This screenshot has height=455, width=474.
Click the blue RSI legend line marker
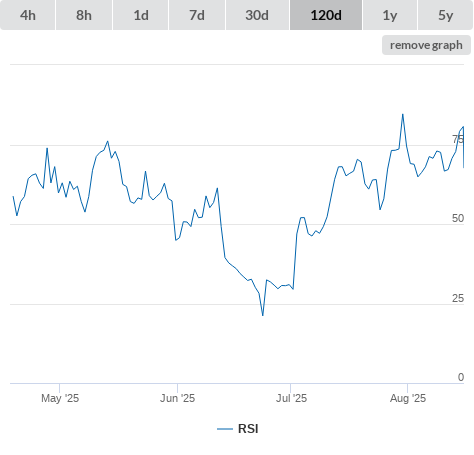225,429
